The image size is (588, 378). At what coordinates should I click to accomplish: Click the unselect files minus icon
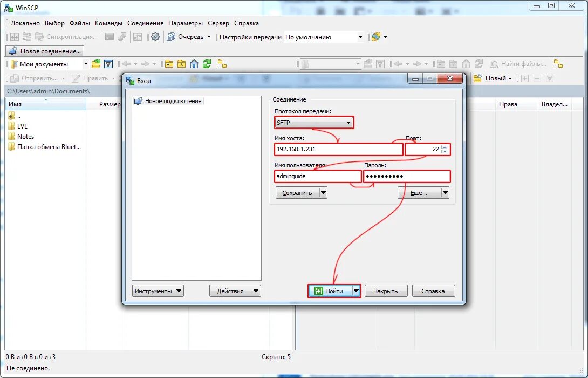click(537, 78)
